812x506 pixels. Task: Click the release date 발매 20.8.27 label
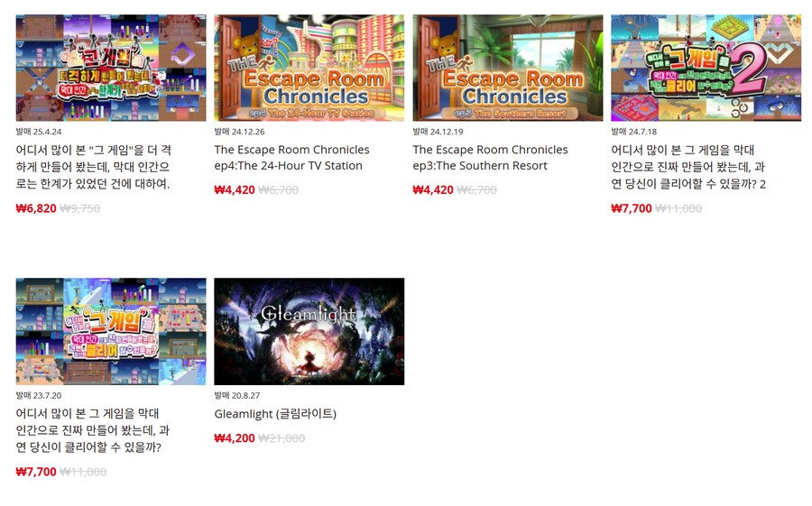tap(237, 395)
